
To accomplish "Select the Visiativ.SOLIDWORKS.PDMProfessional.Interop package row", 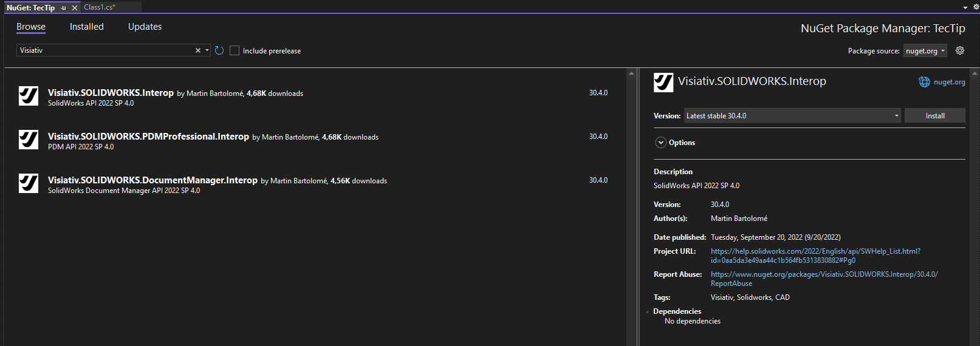I will (315, 141).
